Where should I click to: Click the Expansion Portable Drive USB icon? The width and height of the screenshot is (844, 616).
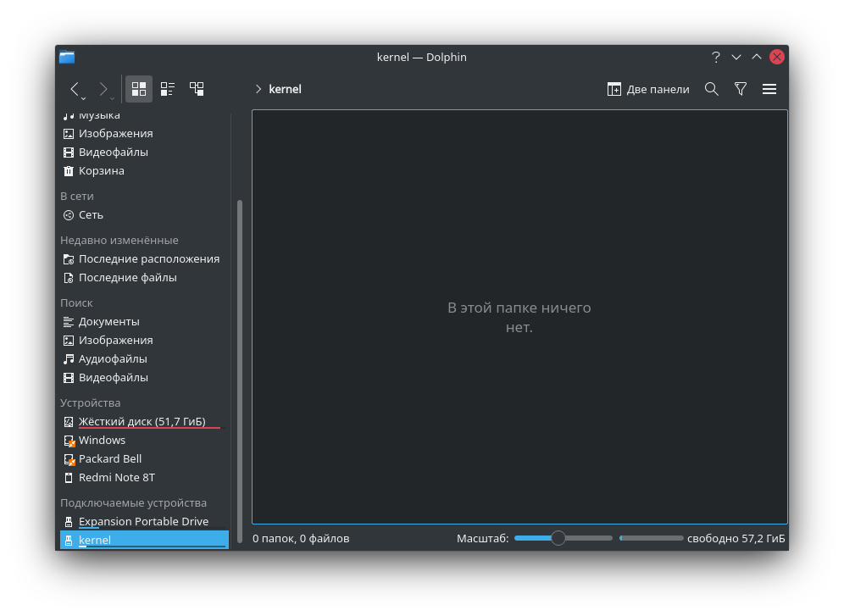[x=69, y=522]
